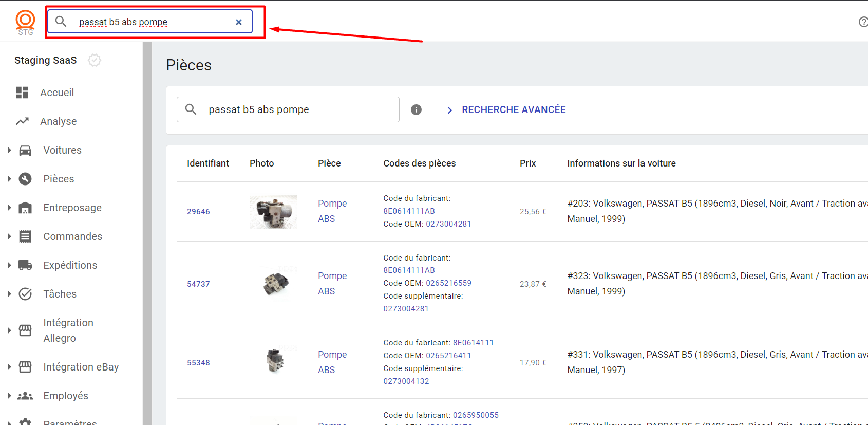Open Pompe ABS link in row 55348
This screenshot has width=868, height=425.
point(332,362)
